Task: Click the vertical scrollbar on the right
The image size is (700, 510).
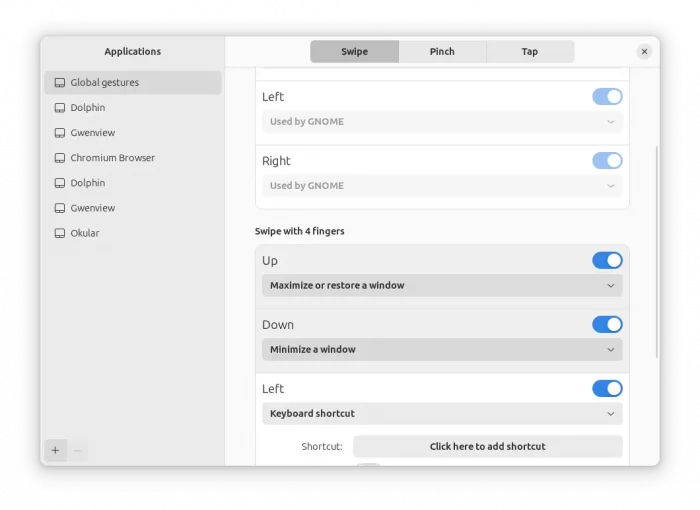Action: 656,250
